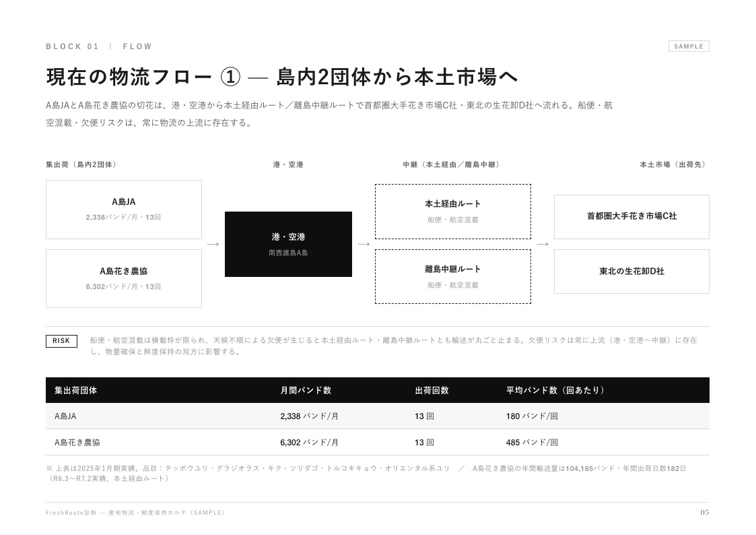Image resolution: width=756 pixels, height=535 pixels.
Task: Click the risk description paragraph
Action: coord(393,346)
